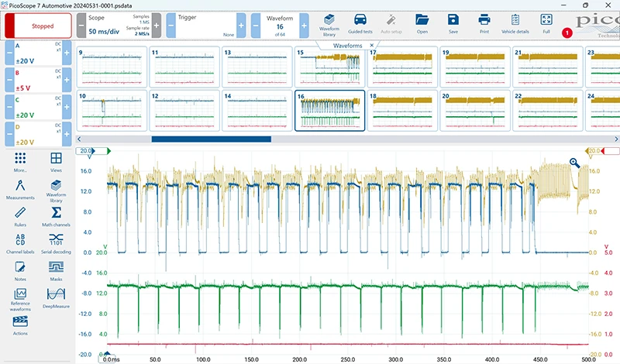Viewport: 620px width, 364px height.
Task: Decrease Channel C range
Action: (9, 107)
